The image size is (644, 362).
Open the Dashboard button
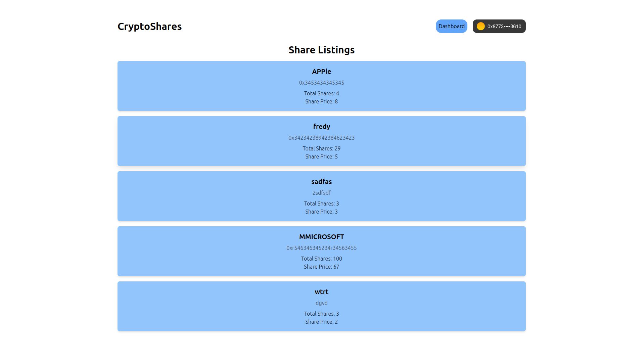pyautogui.click(x=451, y=26)
